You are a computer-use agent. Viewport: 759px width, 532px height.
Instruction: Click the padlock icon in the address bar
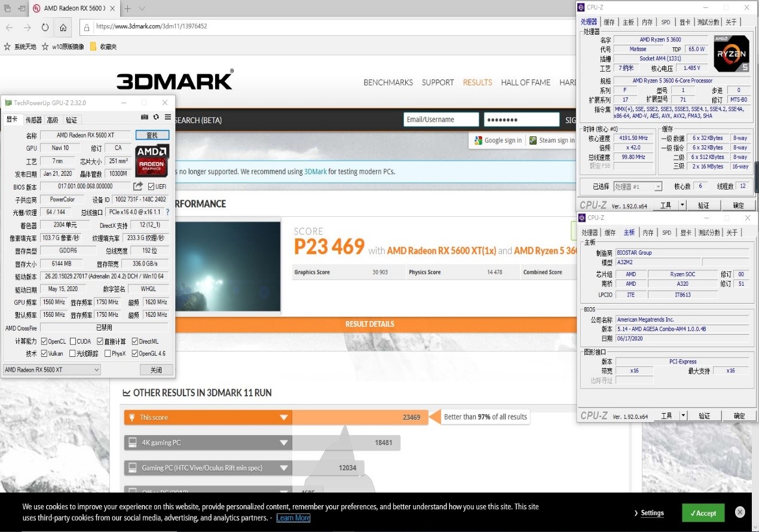click(x=87, y=27)
